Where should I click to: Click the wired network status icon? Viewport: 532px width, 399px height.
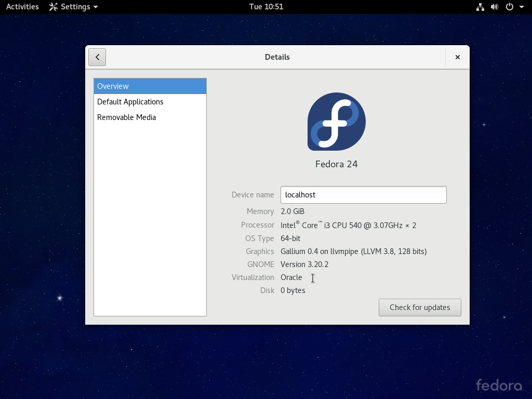(x=480, y=7)
